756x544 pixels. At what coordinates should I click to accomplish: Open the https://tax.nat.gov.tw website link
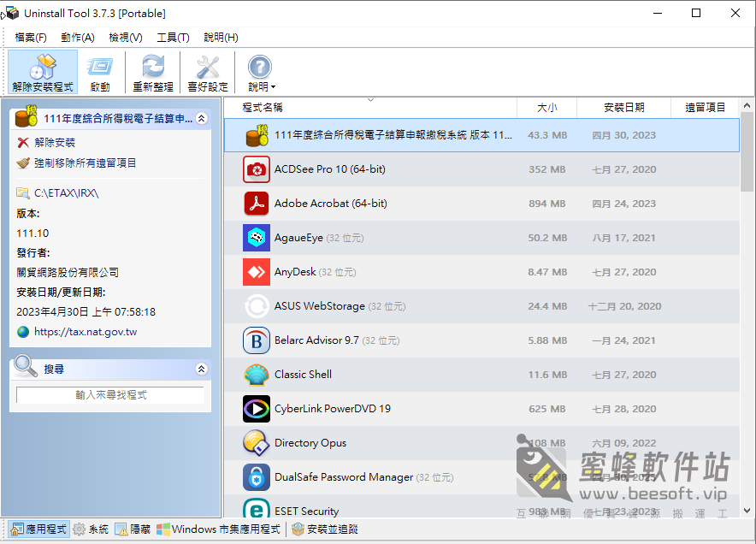(86, 332)
